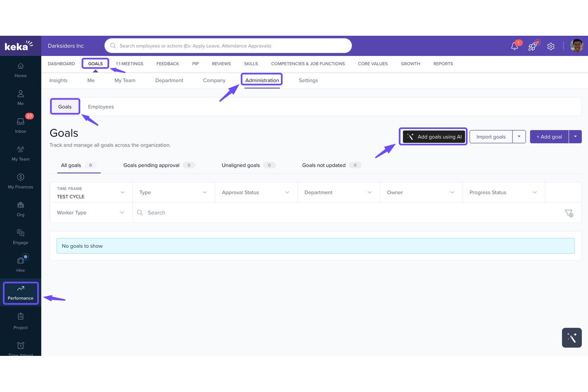Open the Performance sidebar icon
588x392 pixels.
[x=21, y=293]
